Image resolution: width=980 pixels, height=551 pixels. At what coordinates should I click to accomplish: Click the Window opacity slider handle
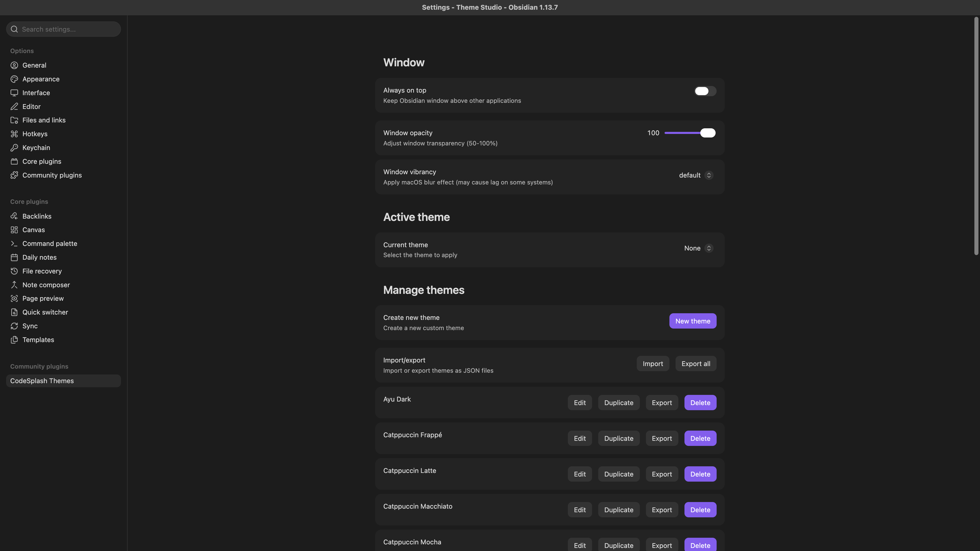point(708,133)
